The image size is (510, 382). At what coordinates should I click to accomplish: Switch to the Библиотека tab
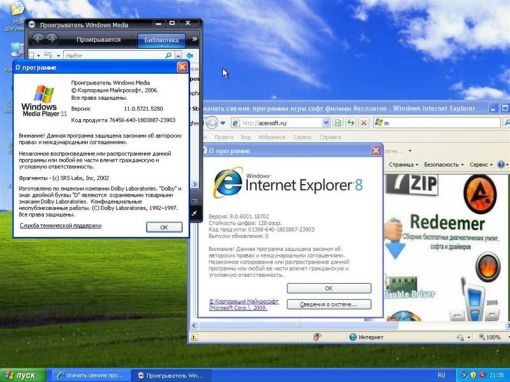161,40
